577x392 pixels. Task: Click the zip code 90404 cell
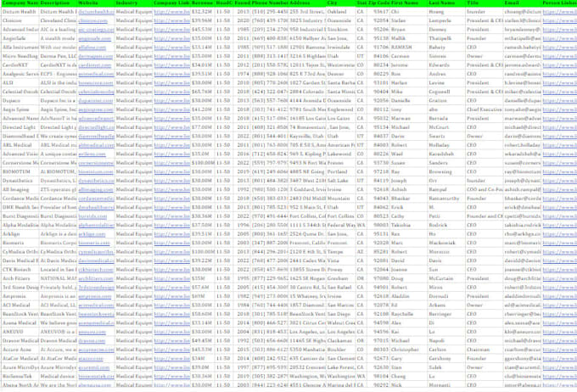tap(378, 92)
